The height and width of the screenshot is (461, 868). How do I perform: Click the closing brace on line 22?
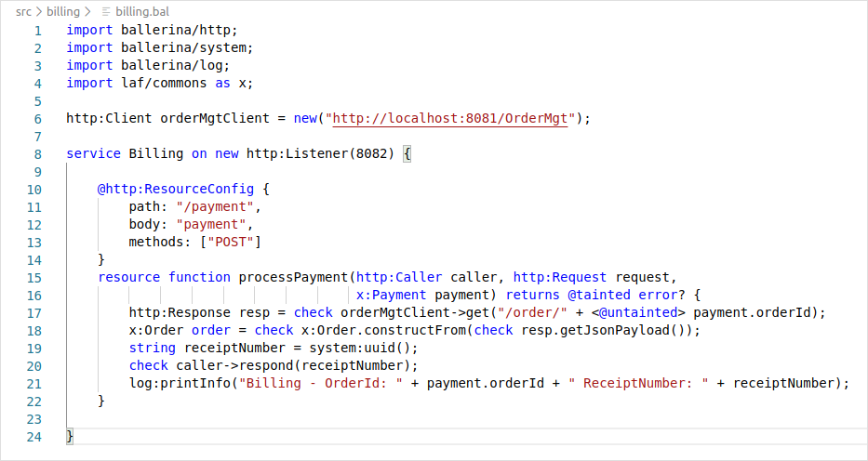101,402
